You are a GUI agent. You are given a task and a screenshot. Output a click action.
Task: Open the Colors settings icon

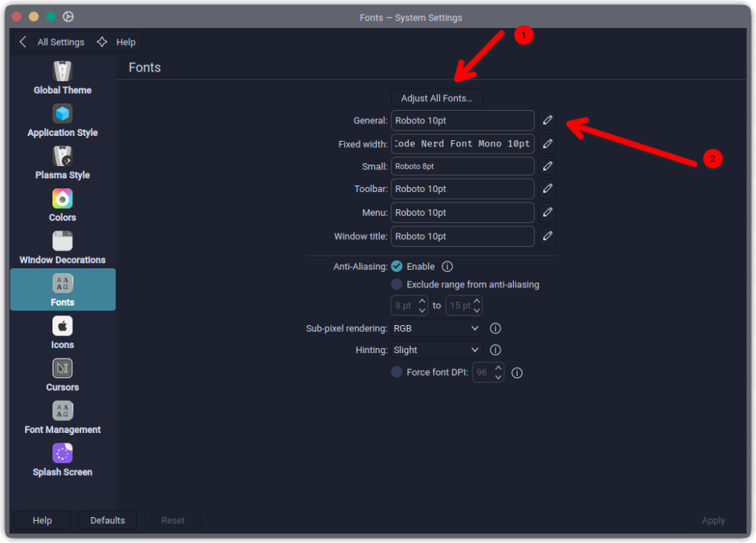[x=62, y=199]
